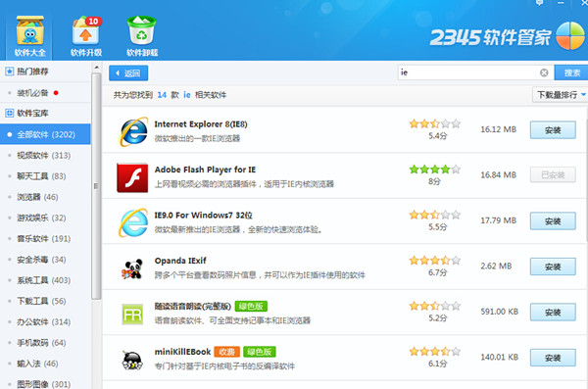Click the green FR voice reader icon

click(132, 315)
